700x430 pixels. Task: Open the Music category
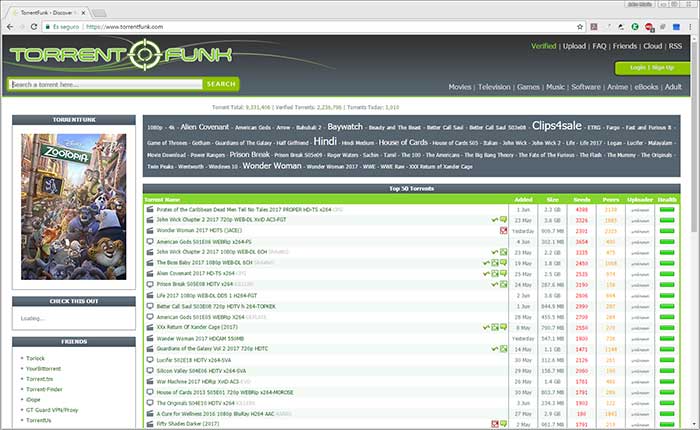tap(555, 87)
